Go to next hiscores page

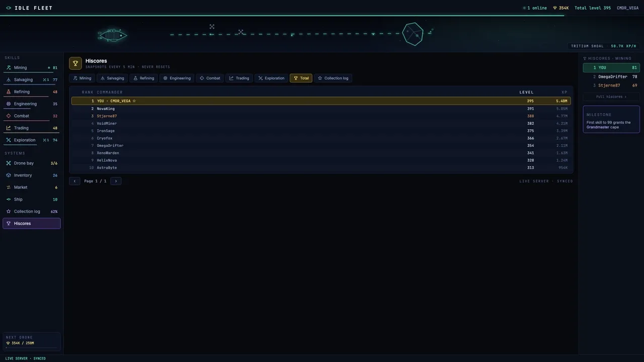pyautogui.click(x=116, y=181)
